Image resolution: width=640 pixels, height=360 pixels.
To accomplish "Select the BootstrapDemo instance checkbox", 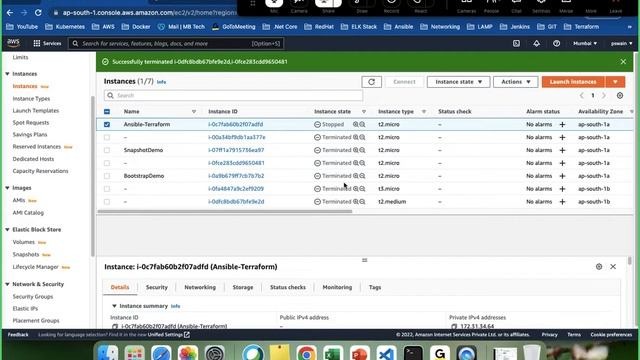I will (107, 176).
